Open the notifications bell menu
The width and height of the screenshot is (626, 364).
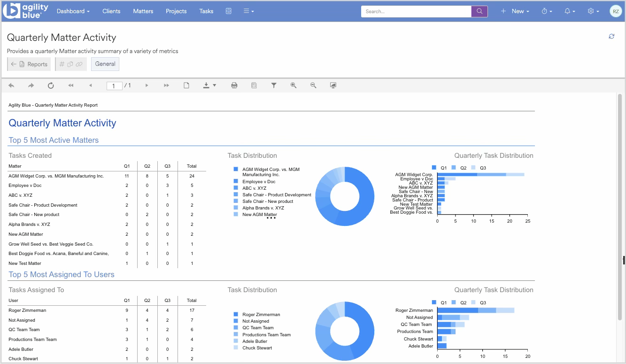pos(570,11)
